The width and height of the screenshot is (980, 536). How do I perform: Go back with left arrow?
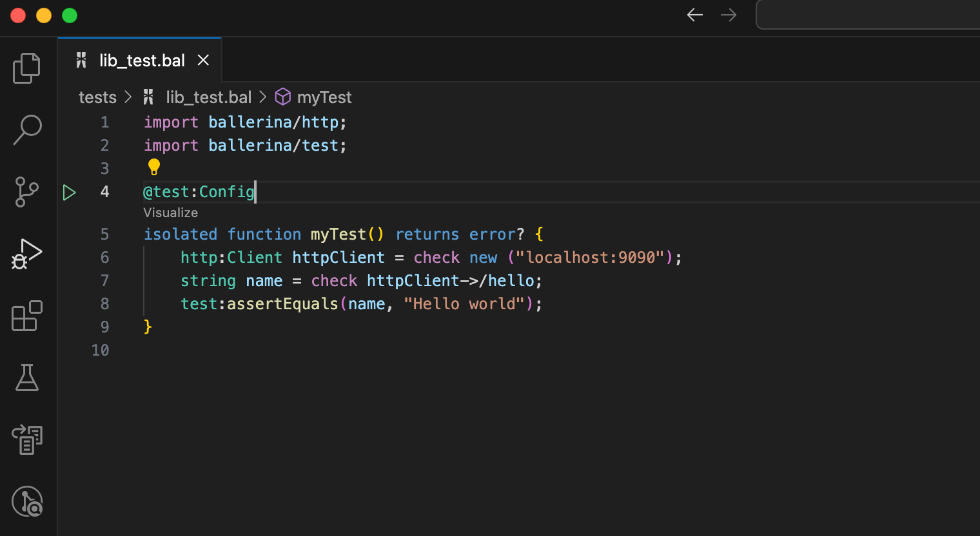point(695,15)
